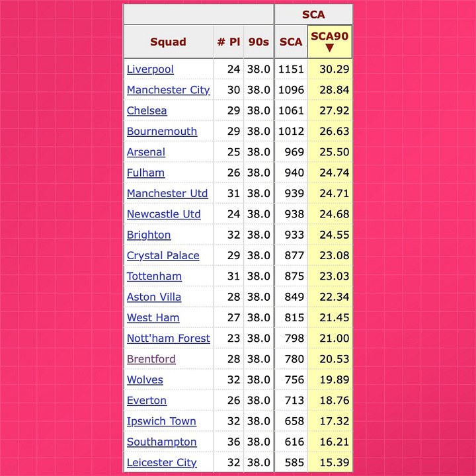Select Brighton's SCA value 933

[x=294, y=235]
